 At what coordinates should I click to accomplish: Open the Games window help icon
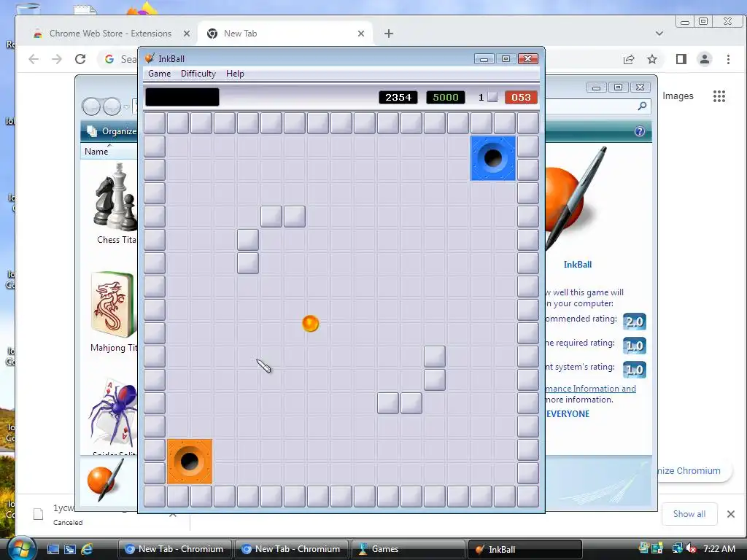coord(639,131)
